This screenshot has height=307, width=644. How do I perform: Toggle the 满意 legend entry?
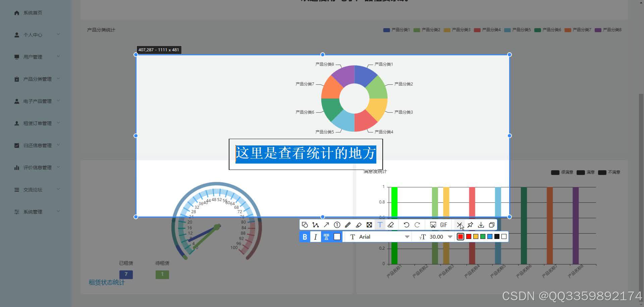(586, 172)
